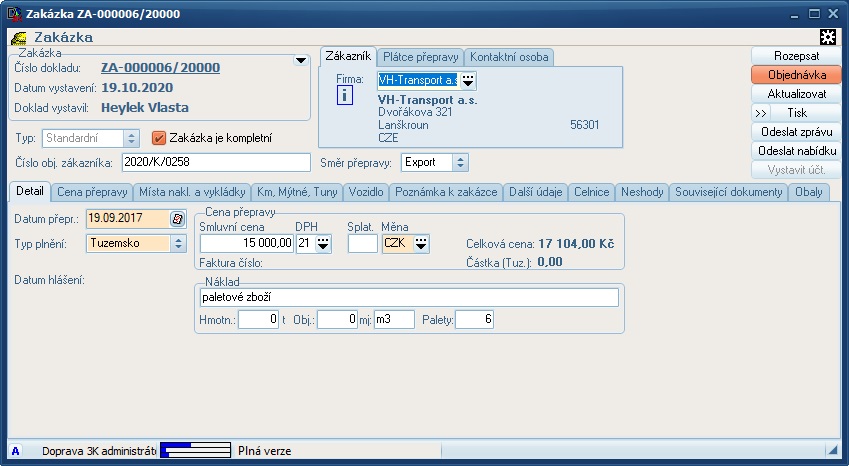Click the Číslo obj. zákazníka field

tap(216, 162)
